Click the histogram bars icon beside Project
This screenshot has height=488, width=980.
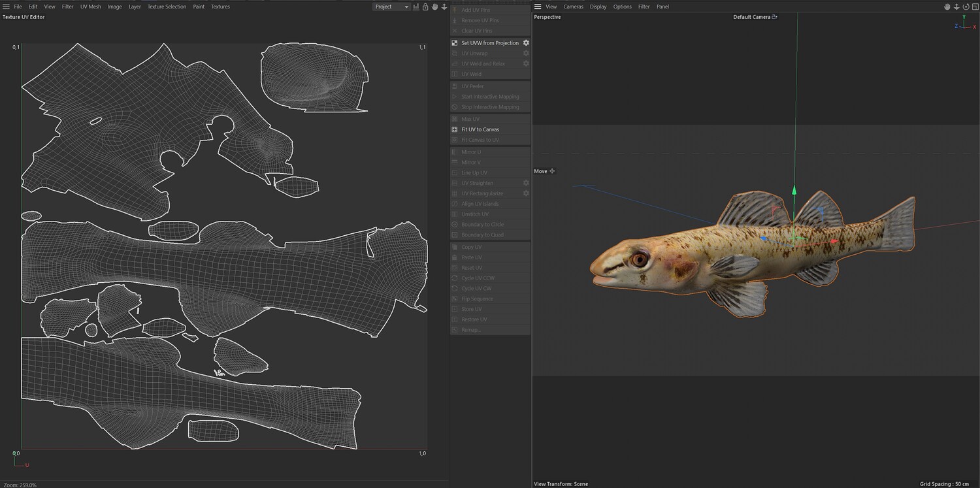(x=416, y=7)
